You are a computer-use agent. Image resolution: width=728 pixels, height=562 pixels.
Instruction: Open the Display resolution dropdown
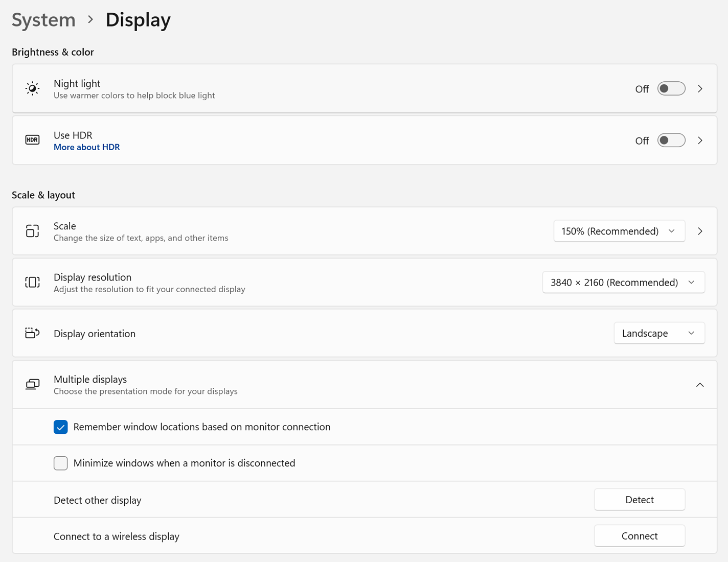click(x=623, y=282)
